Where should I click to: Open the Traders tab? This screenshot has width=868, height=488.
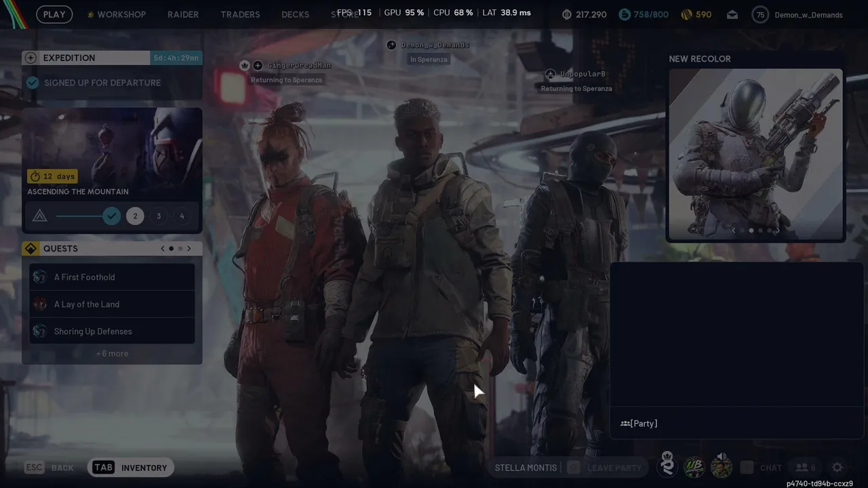(x=240, y=14)
